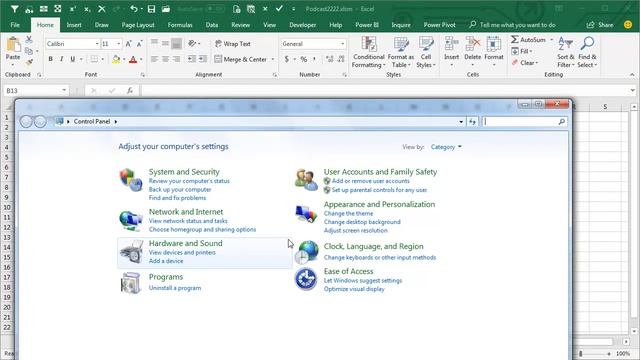The width and height of the screenshot is (640, 360).
Task: Click the Increase Indent icon
Action: pyautogui.click(x=203, y=60)
